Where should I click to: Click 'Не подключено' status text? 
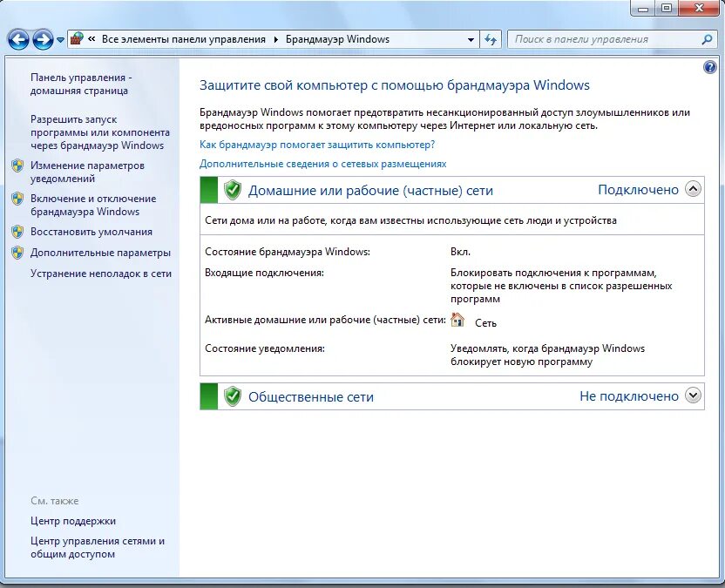coord(629,396)
